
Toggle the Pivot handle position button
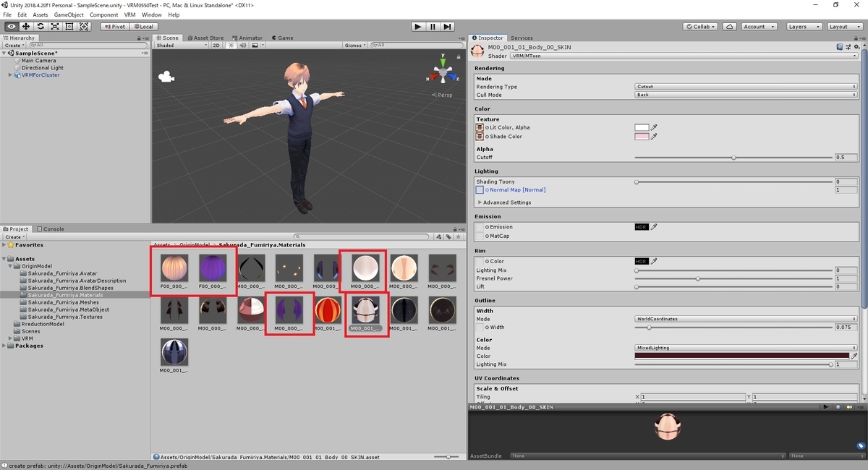click(114, 27)
